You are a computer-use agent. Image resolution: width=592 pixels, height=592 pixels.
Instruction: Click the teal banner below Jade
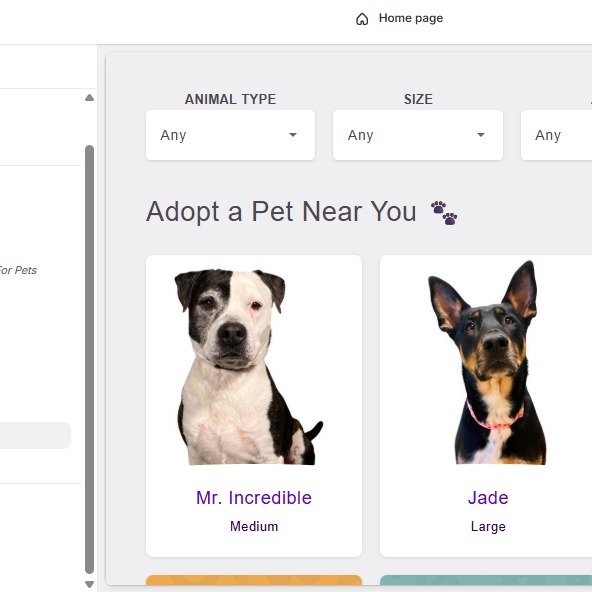click(x=486, y=580)
